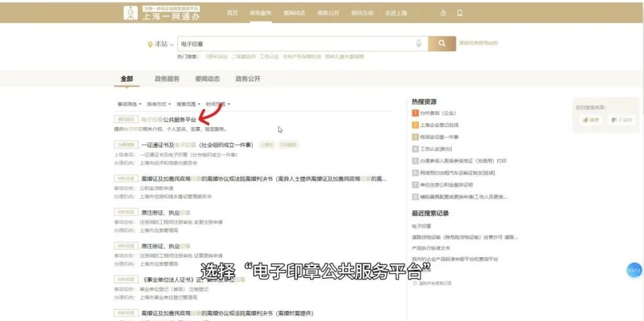The width and height of the screenshot is (644, 321).
Task: Open the mobile version phone icon
Action: click(460, 13)
